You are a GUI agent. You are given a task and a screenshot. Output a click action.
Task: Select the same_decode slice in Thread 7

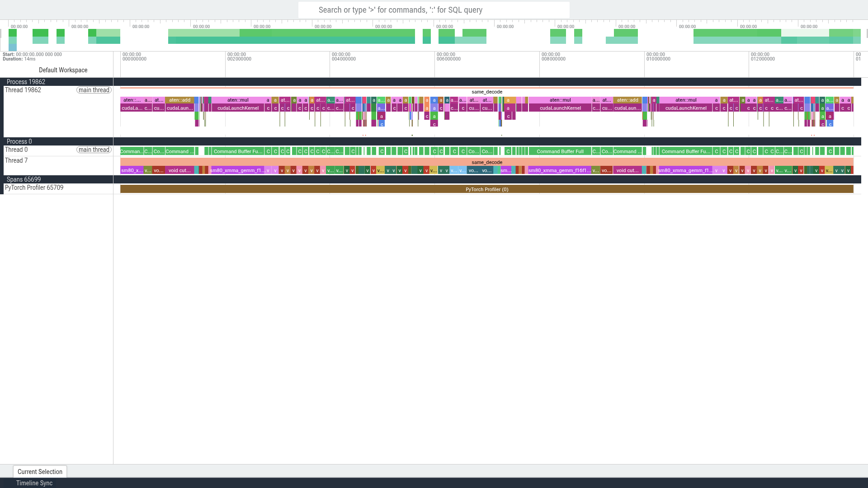click(x=487, y=162)
